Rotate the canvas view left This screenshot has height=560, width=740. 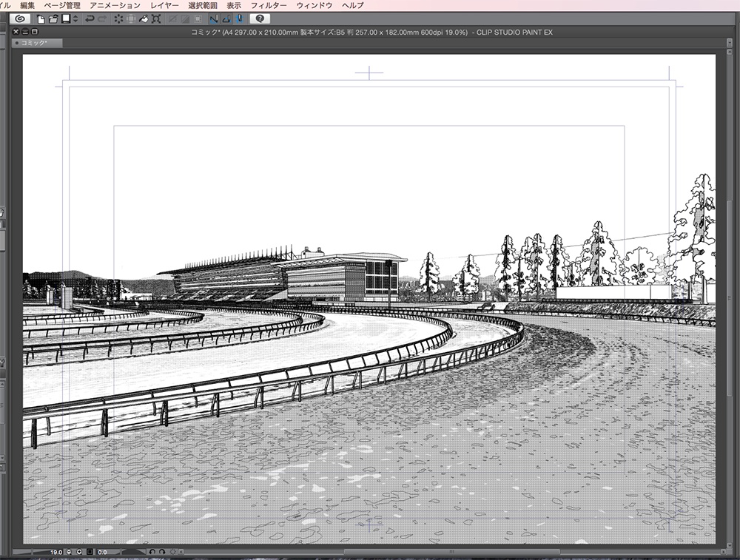click(153, 551)
